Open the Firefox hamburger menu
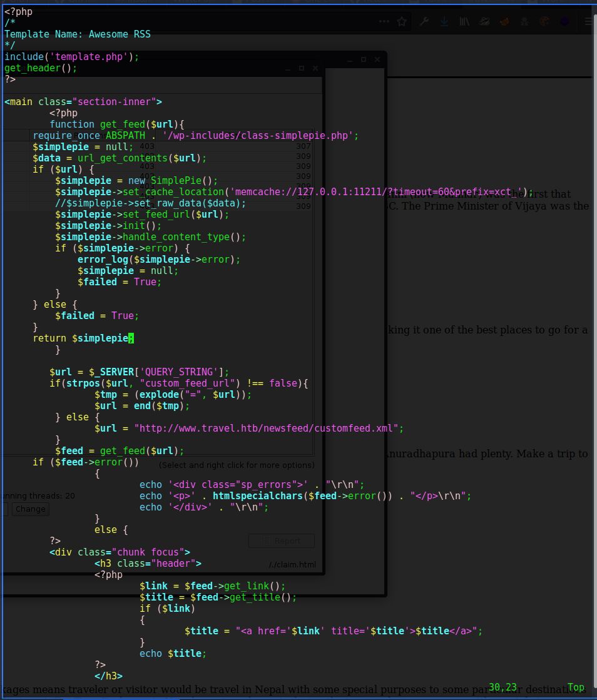 pos(588,22)
